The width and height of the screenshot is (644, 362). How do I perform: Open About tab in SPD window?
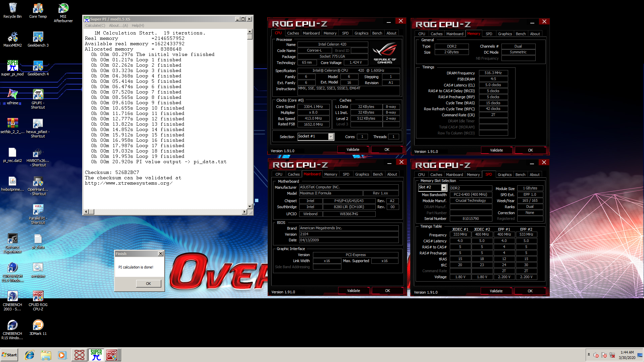(x=535, y=175)
